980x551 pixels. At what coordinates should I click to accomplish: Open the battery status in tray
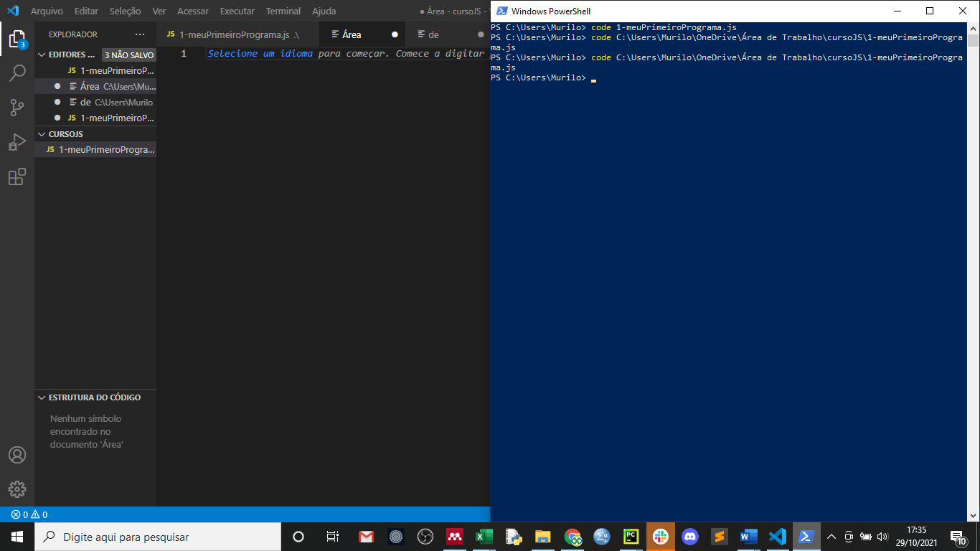(x=865, y=537)
